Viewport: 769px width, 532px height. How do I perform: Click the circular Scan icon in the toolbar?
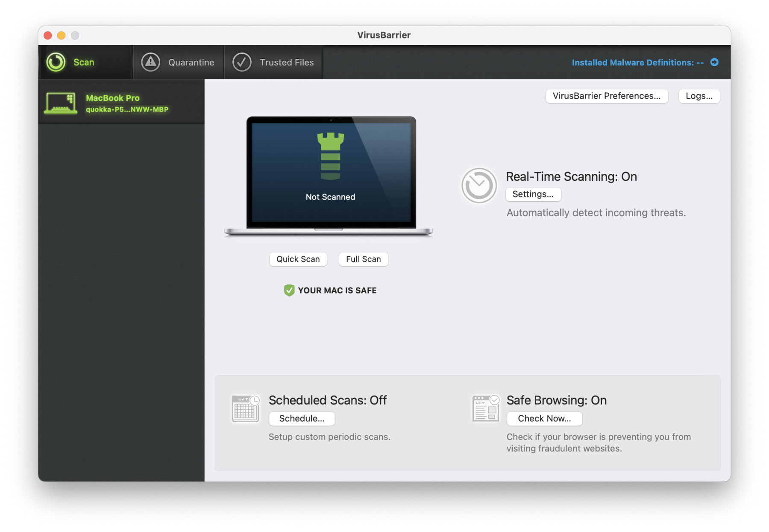pos(56,62)
